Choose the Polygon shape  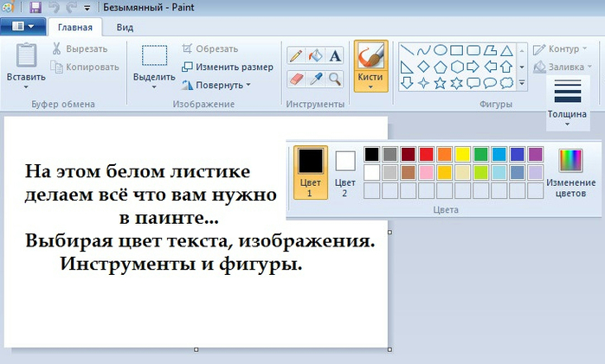(490, 50)
